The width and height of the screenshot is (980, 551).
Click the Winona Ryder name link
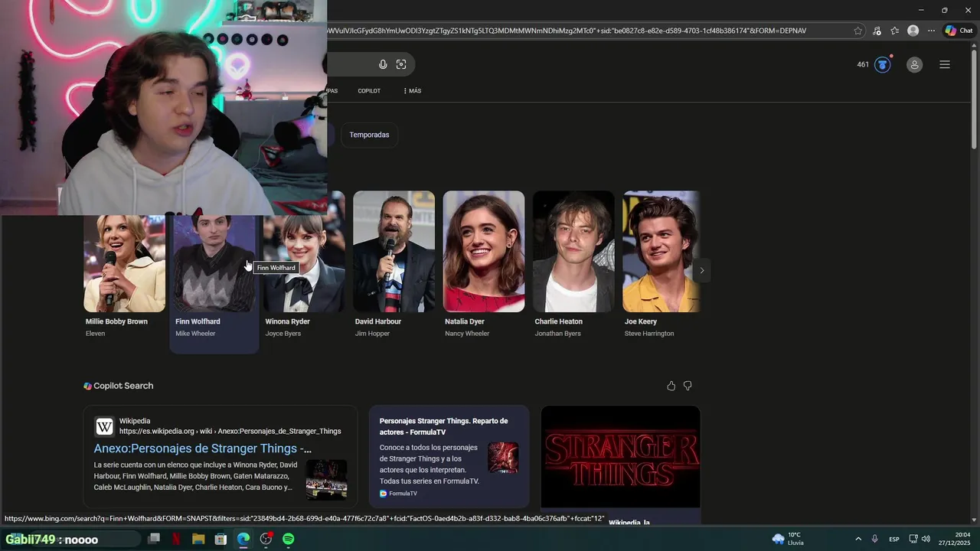[x=287, y=321]
